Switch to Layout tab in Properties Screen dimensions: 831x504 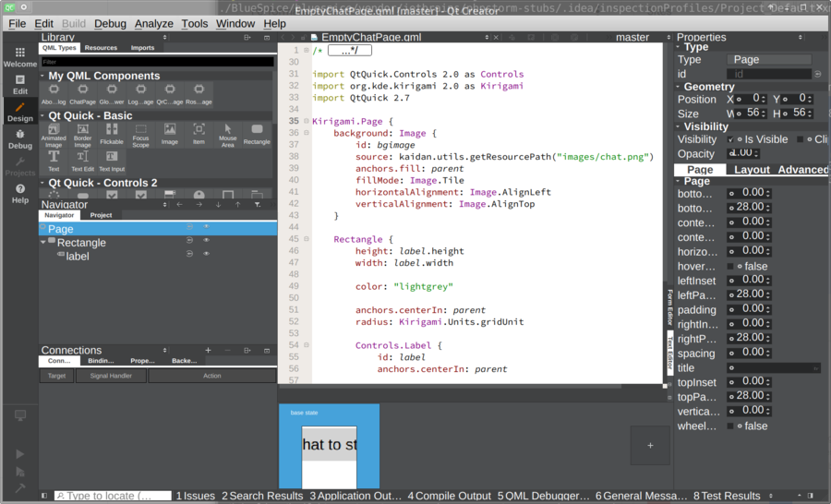[752, 170]
